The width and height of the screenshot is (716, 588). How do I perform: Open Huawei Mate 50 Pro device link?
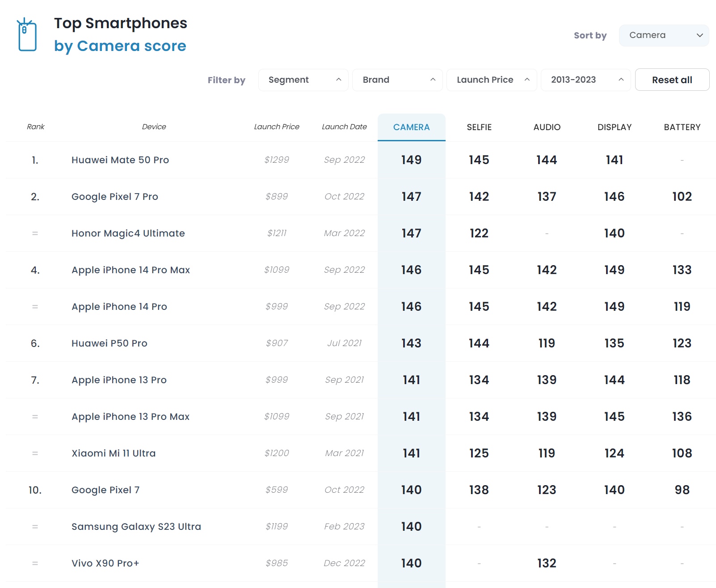click(120, 160)
